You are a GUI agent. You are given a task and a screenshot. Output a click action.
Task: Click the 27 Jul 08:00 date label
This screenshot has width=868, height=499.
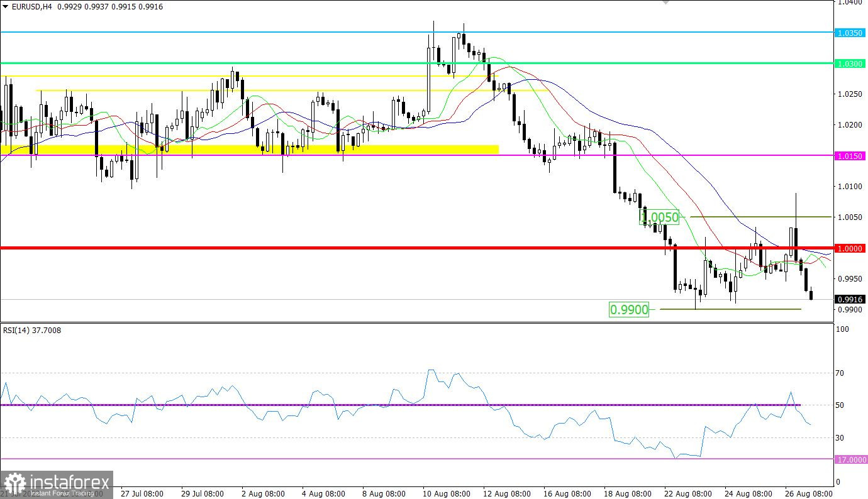(x=143, y=493)
